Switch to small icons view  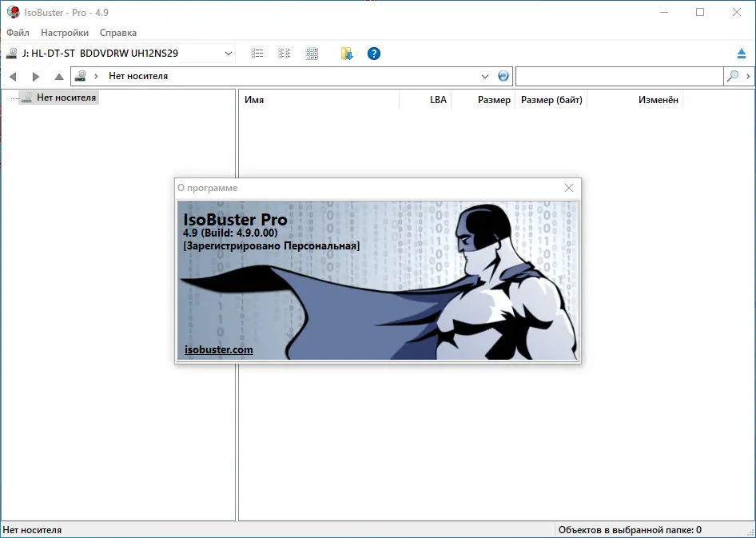(284, 54)
